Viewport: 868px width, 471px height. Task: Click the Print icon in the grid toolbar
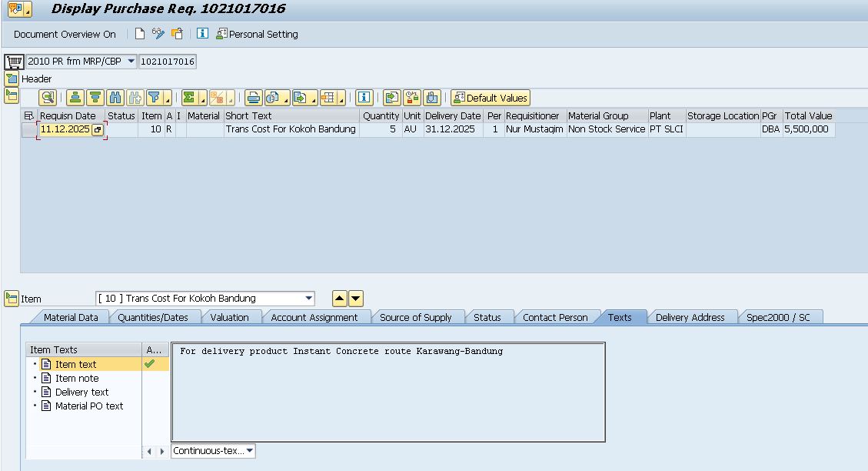[253, 98]
